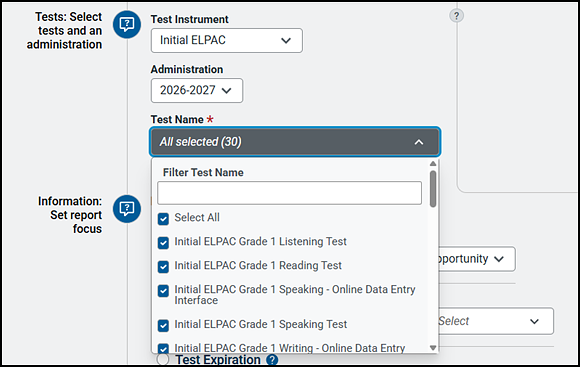
Task: Click the 'Initial ELPAC Grade 1 Reading Test' label
Action: click(x=258, y=266)
